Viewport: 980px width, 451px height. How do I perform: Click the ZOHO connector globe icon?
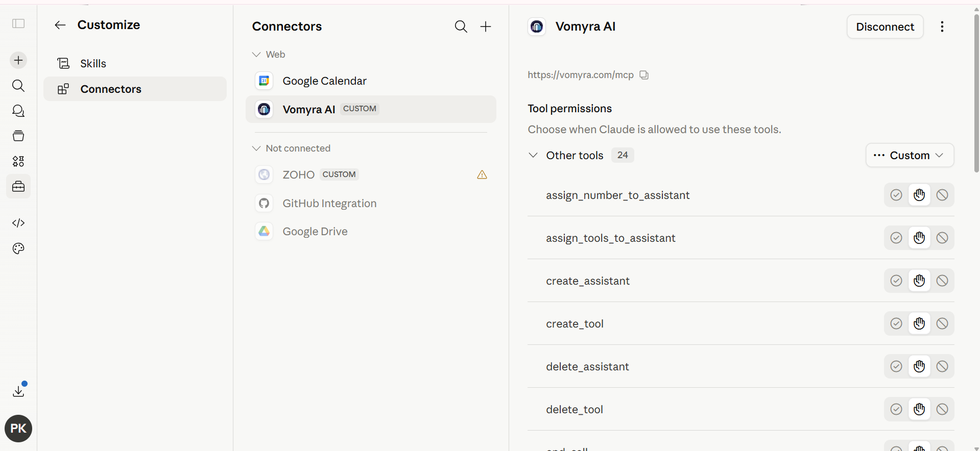264,174
